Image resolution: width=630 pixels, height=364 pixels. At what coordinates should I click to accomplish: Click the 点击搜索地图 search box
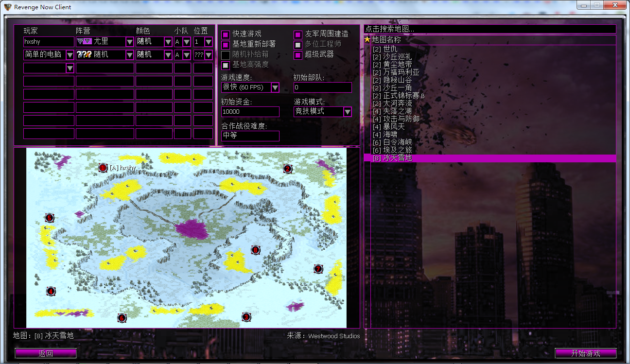[490, 29]
